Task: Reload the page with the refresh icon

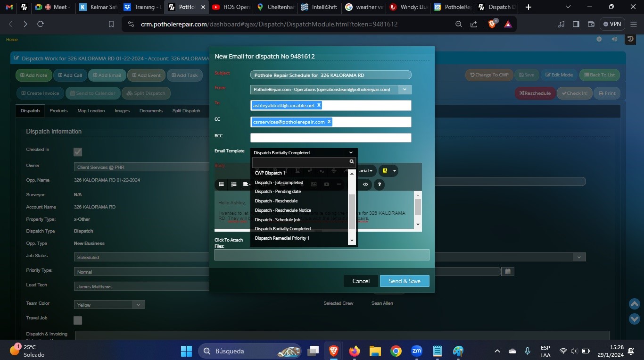Action: click(41, 24)
